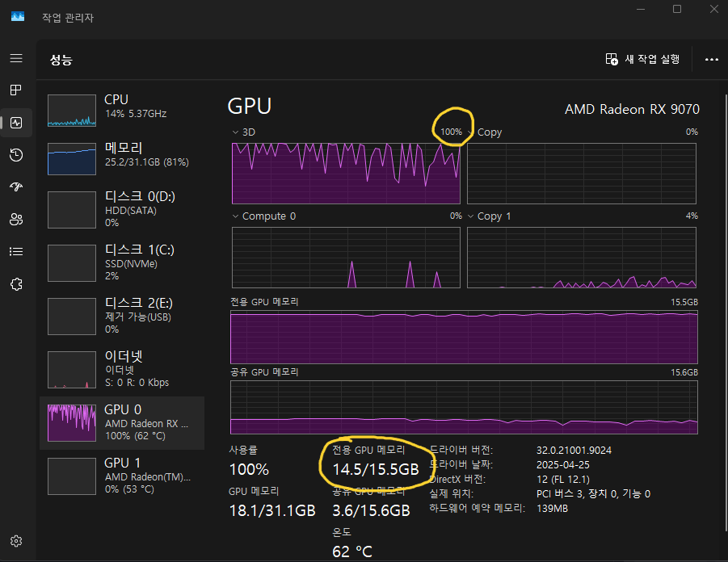
Task: Click the 15.6GB shared memory max label
Action: coord(684,373)
